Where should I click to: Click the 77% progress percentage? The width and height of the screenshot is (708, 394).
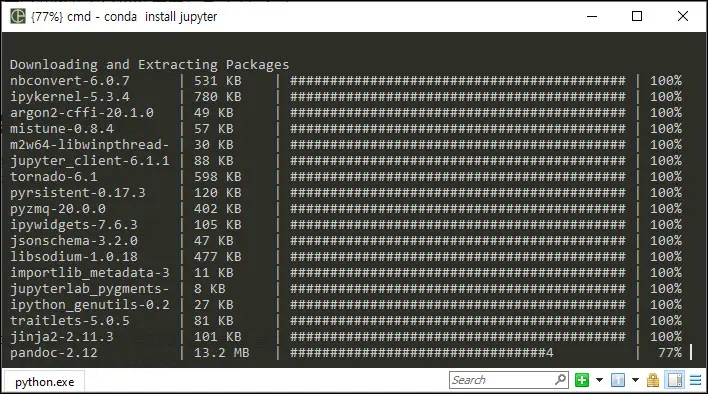click(x=670, y=353)
